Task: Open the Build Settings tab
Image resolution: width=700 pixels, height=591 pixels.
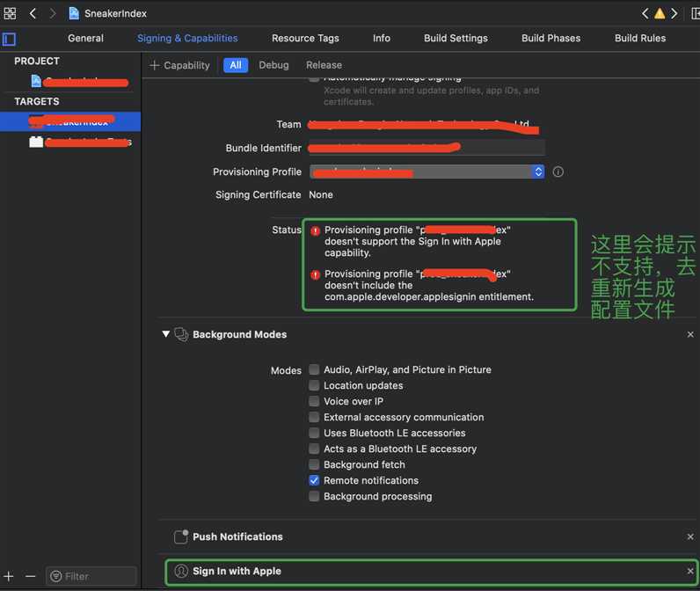Action: 456,39
